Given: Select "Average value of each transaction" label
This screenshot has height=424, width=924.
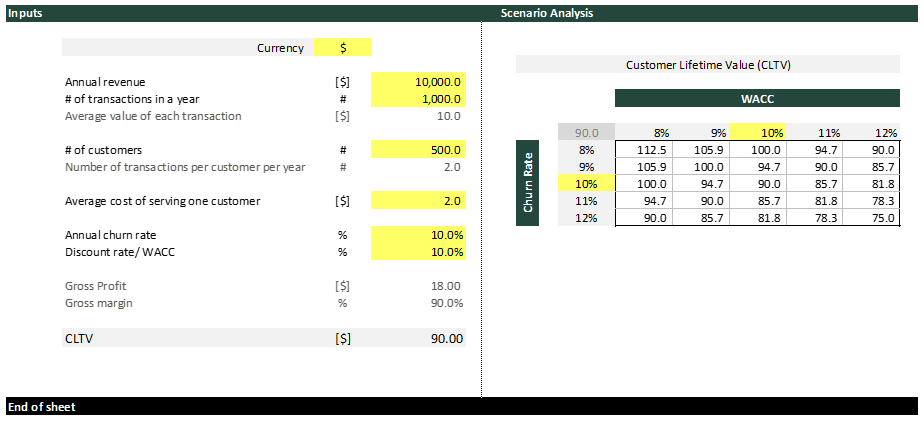Looking at the screenshot, I should click(153, 116).
